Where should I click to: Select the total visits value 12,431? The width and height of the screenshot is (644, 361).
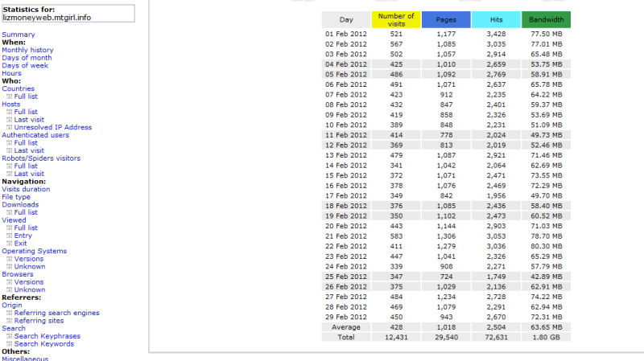coord(396,337)
